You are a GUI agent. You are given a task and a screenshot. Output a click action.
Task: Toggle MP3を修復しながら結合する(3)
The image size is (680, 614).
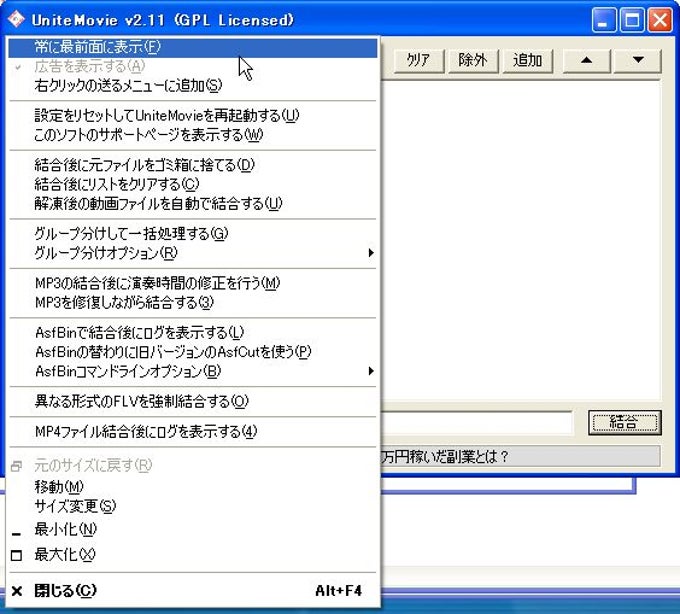193,302
